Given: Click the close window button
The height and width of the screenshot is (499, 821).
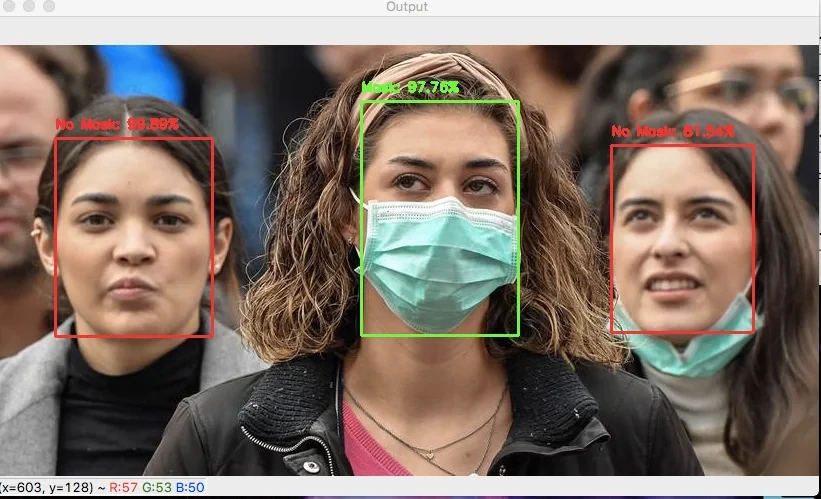Looking at the screenshot, I should 8,7.
